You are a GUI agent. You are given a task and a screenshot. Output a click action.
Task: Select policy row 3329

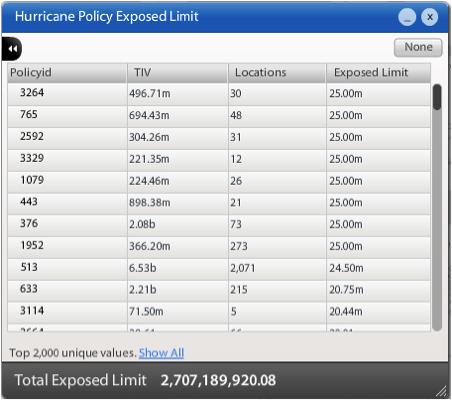tap(219, 160)
